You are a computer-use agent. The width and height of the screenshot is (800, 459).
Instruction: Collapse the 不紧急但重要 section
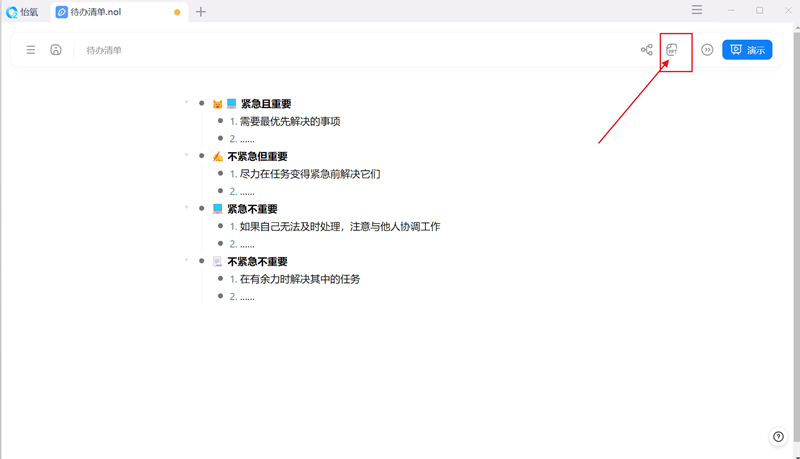pyautogui.click(x=187, y=155)
